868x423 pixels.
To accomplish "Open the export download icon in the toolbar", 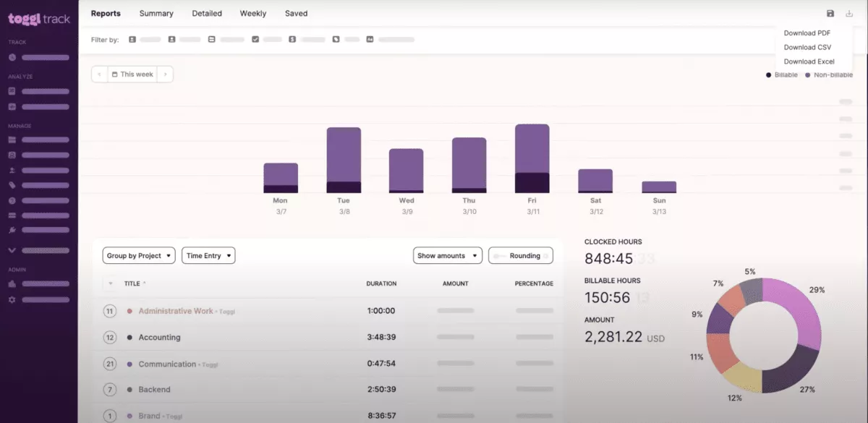I will (849, 14).
